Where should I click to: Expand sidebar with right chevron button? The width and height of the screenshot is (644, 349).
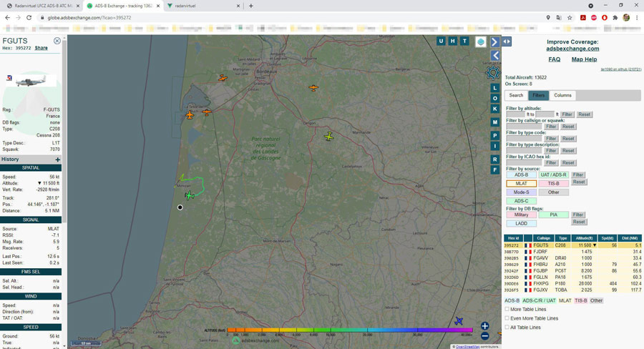(495, 42)
